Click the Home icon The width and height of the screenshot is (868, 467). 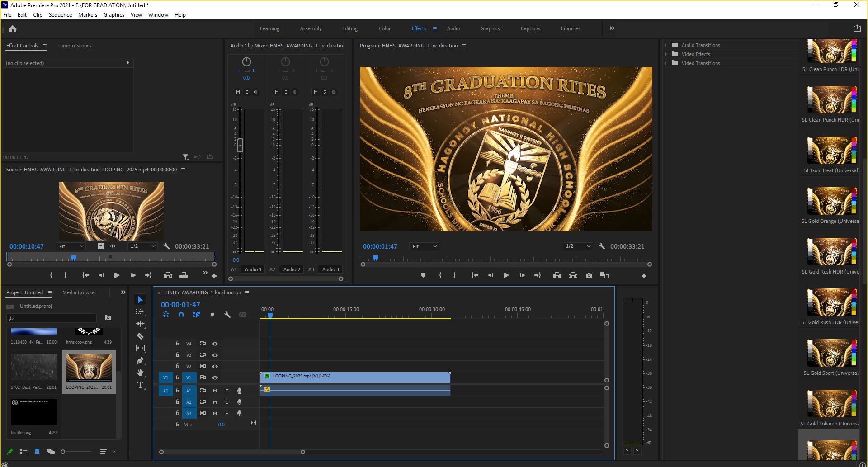pyautogui.click(x=13, y=28)
